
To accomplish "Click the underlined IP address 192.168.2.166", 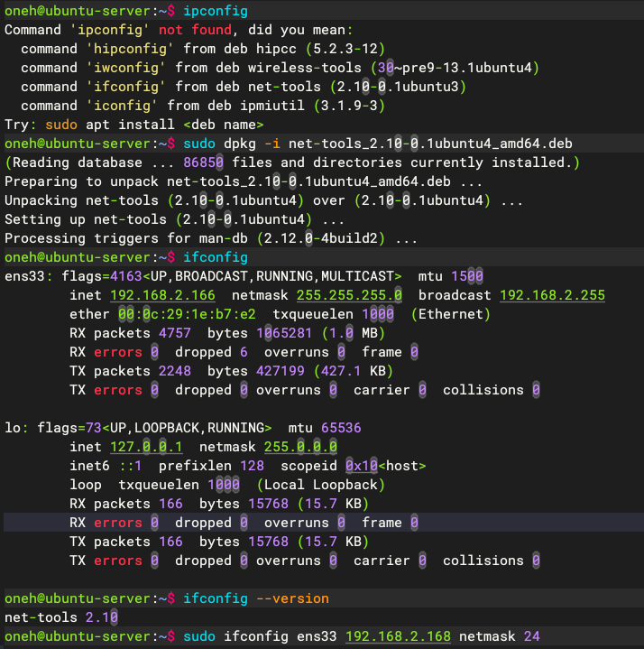I will pos(162,295).
